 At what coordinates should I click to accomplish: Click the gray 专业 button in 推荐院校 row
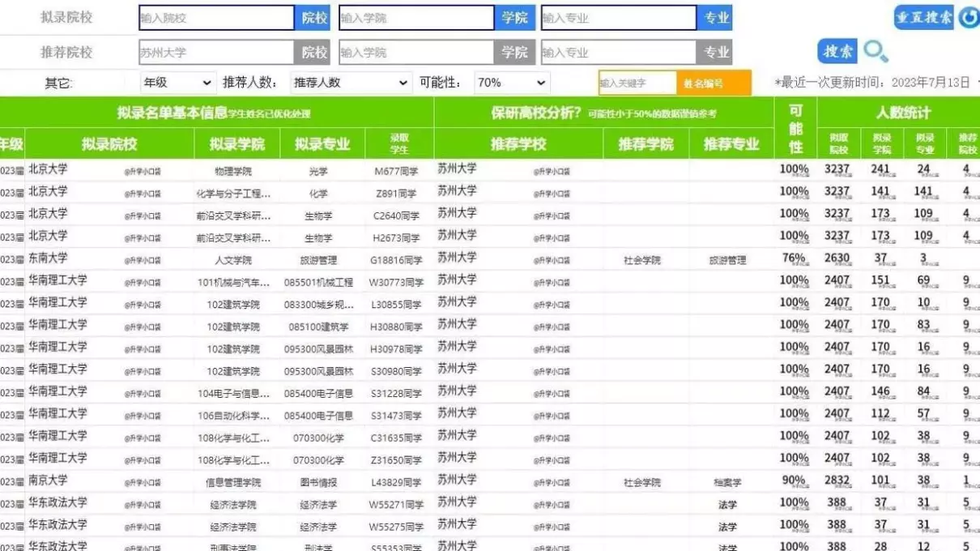(715, 53)
